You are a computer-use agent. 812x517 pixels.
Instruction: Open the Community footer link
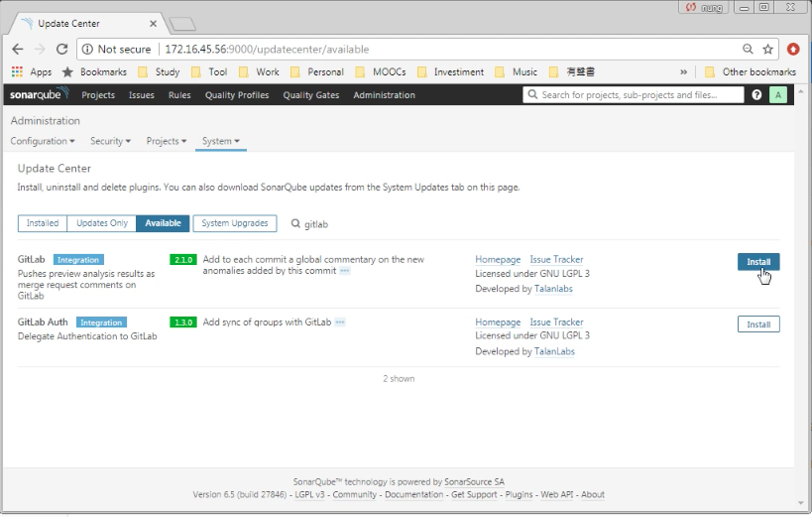pos(354,494)
